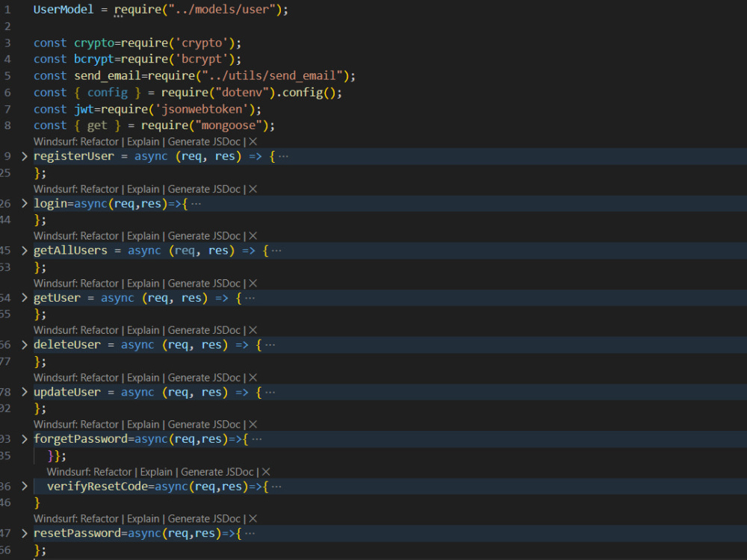Explain the getUser function
This screenshot has width=747, height=560.
tap(143, 283)
